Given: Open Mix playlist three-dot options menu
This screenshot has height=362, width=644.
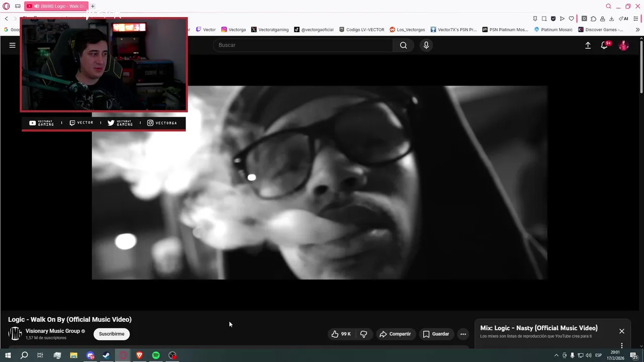Looking at the screenshot, I should click(x=622, y=345).
